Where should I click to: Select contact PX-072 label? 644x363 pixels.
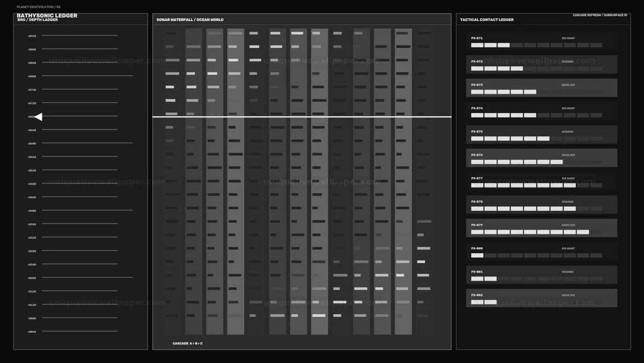pos(477,61)
